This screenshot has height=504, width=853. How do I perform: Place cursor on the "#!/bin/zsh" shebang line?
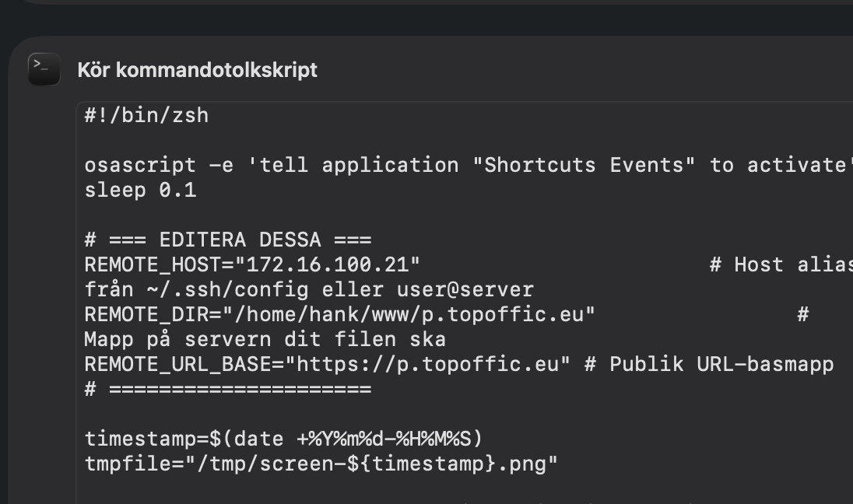pos(146,116)
